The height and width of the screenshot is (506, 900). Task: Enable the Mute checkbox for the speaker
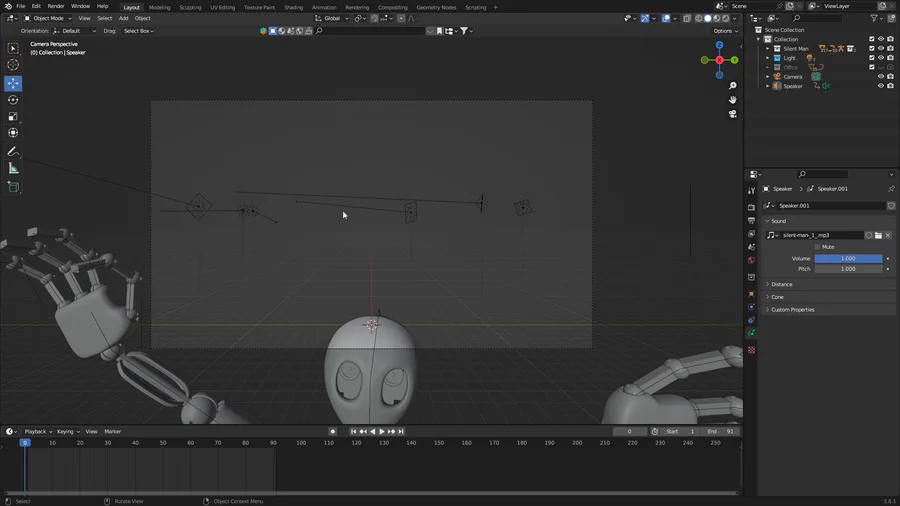[817, 247]
